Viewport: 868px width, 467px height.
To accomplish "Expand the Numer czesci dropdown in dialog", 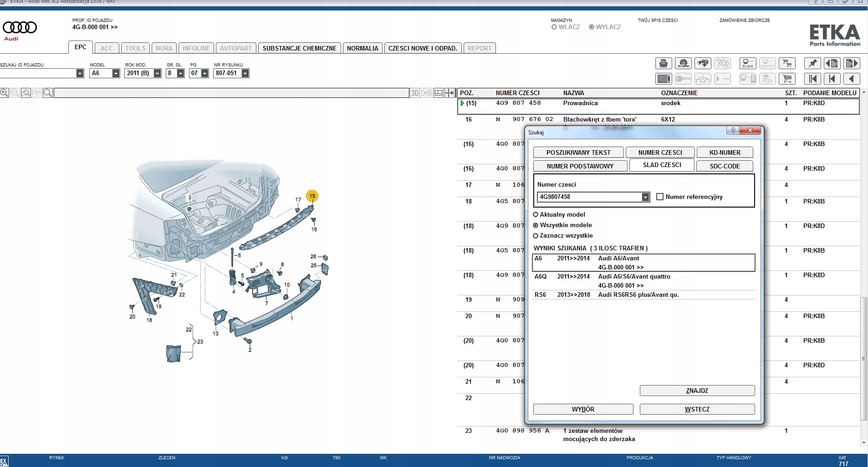I will [645, 197].
